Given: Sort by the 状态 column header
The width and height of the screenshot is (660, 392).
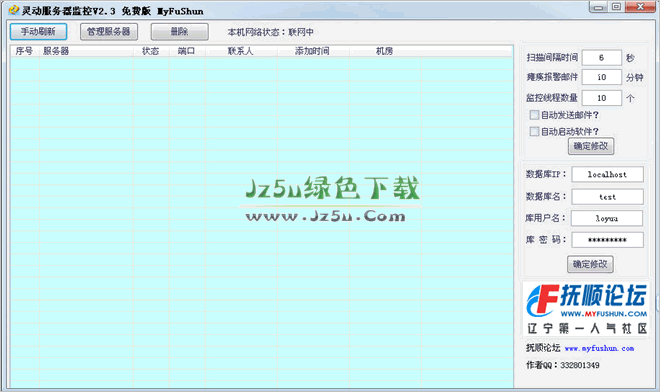Looking at the screenshot, I should 151,51.
